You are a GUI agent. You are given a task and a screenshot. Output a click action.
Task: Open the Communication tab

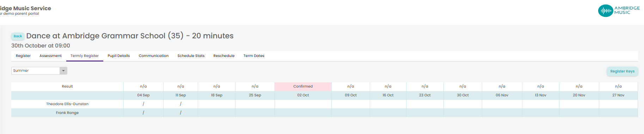154,56
